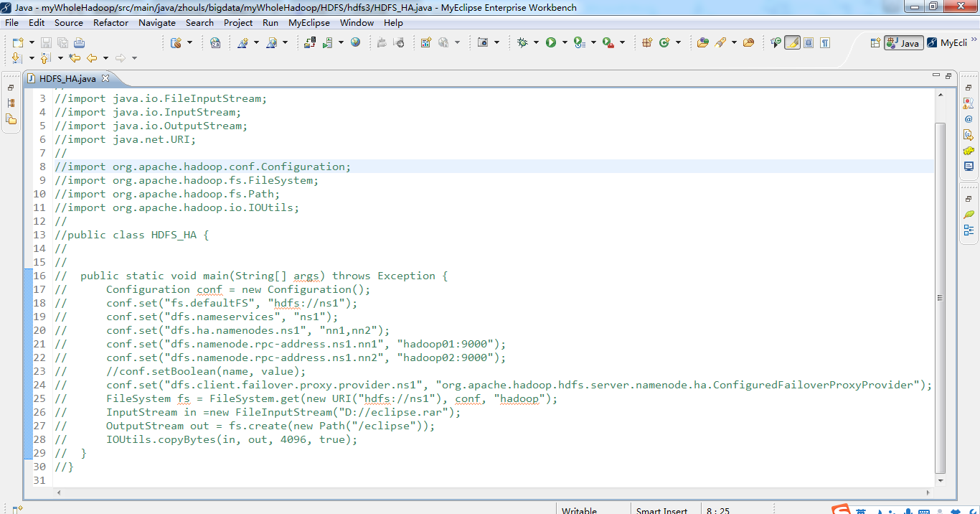
Task: Click the Next Annotation down-arrow icon
Action: point(17,58)
